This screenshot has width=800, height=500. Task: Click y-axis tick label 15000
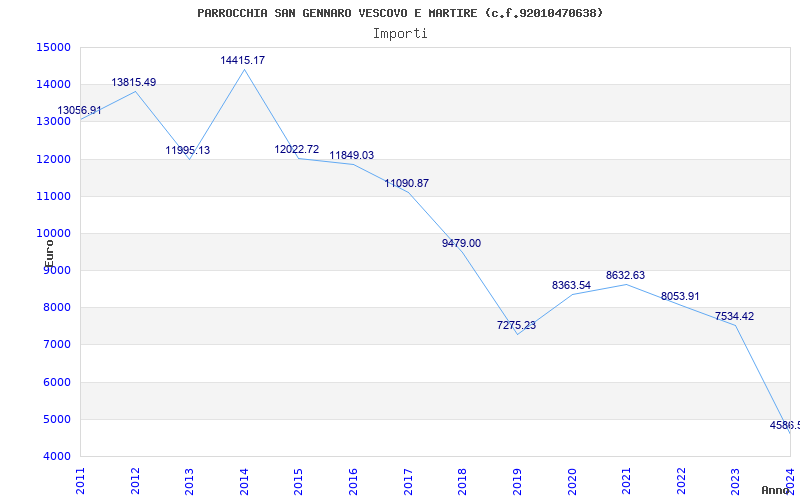tap(53, 47)
